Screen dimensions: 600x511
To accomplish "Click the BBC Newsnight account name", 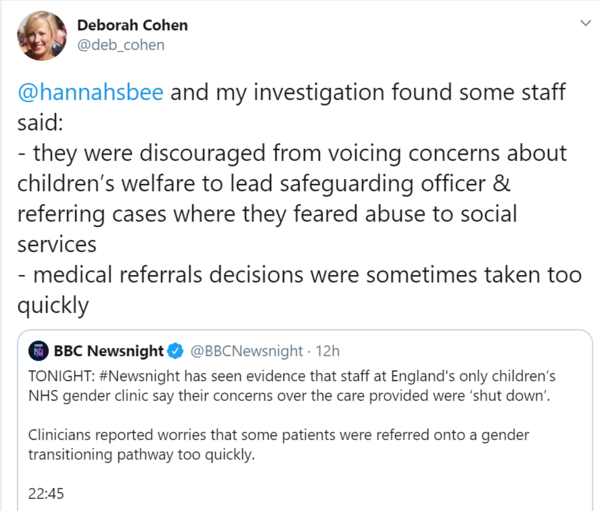I will coord(110,351).
